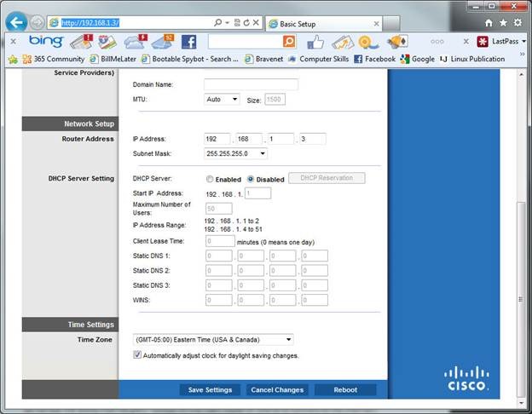Expand the favorites bar overflow chevron
532x414 pixels.
coord(522,55)
